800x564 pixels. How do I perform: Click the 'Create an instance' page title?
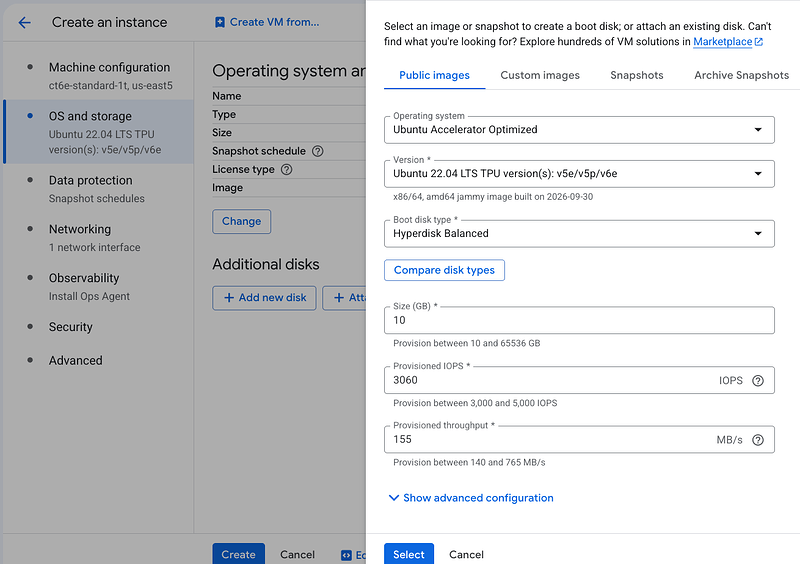tap(109, 22)
